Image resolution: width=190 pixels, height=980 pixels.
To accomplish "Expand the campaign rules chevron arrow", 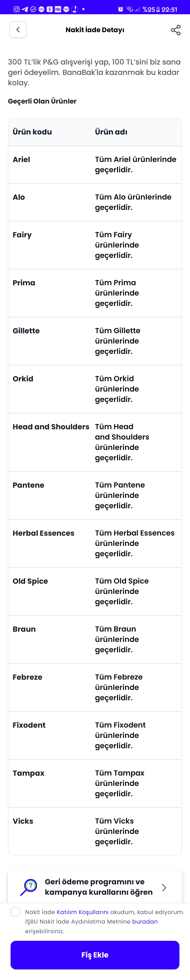I will (164, 887).
